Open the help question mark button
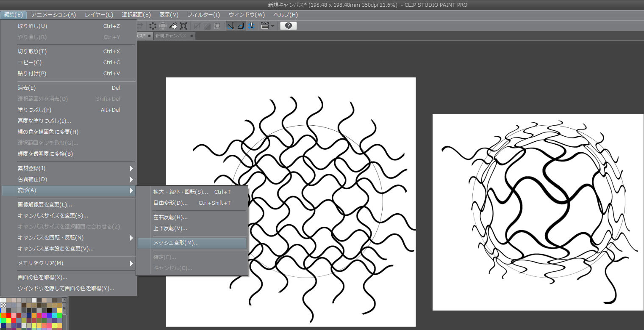 click(x=288, y=26)
